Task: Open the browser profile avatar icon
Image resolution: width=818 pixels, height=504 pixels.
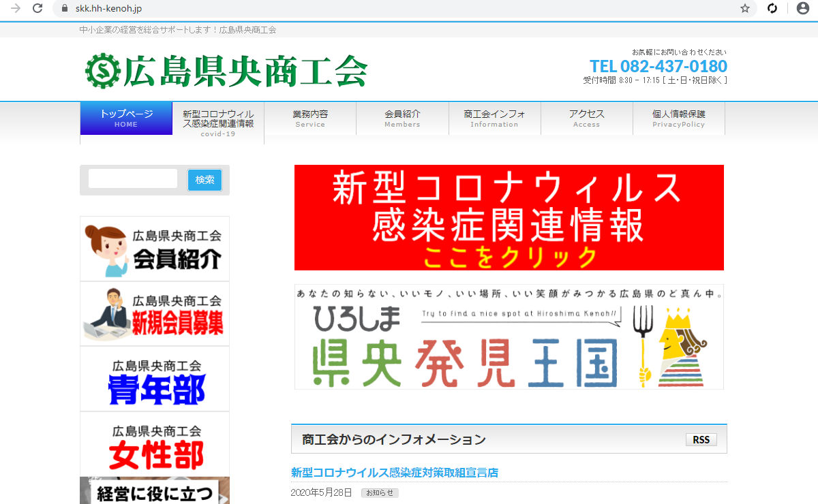Action: [x=802, y=8]
